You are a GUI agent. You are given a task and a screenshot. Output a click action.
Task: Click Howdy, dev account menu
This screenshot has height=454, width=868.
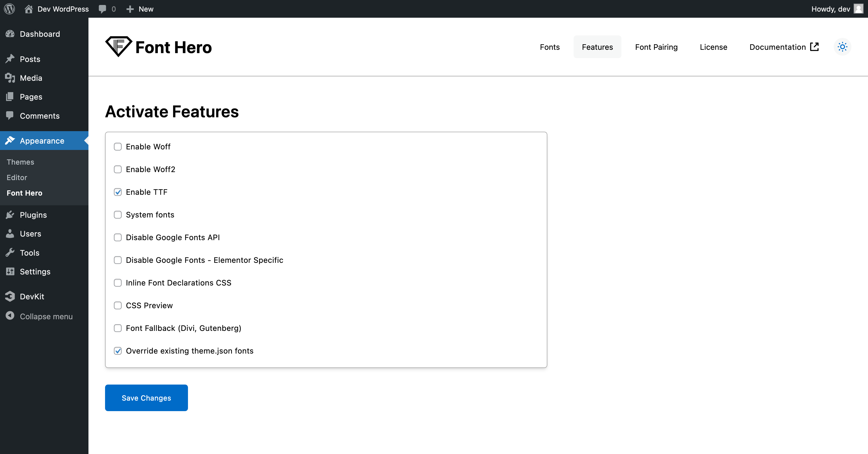click(831, 9)
